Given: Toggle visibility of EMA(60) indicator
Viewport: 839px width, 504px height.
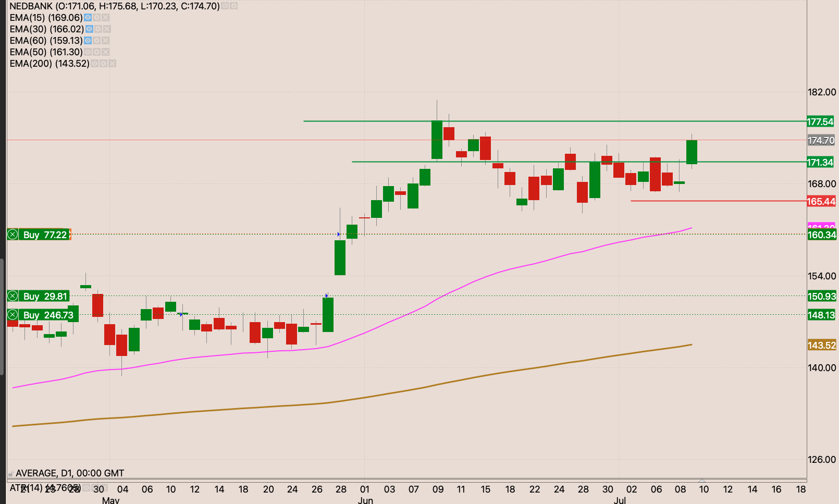Looking at the screenshot, I should click(88, 40).
